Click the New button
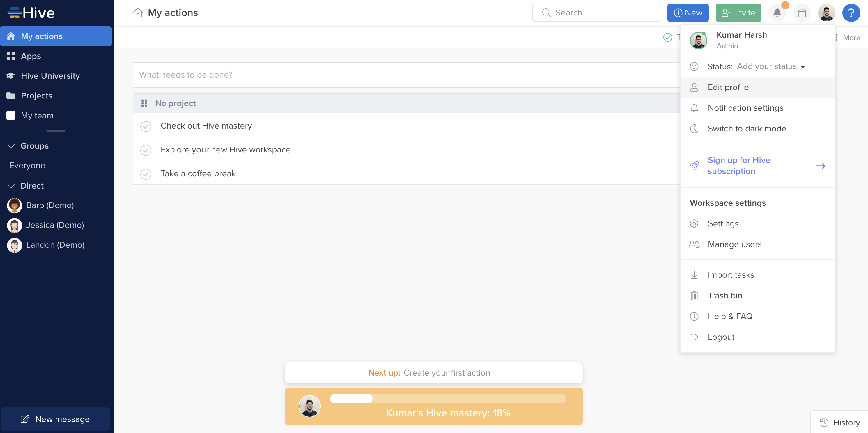Viewport: 868px width, 433px height. 688,13
